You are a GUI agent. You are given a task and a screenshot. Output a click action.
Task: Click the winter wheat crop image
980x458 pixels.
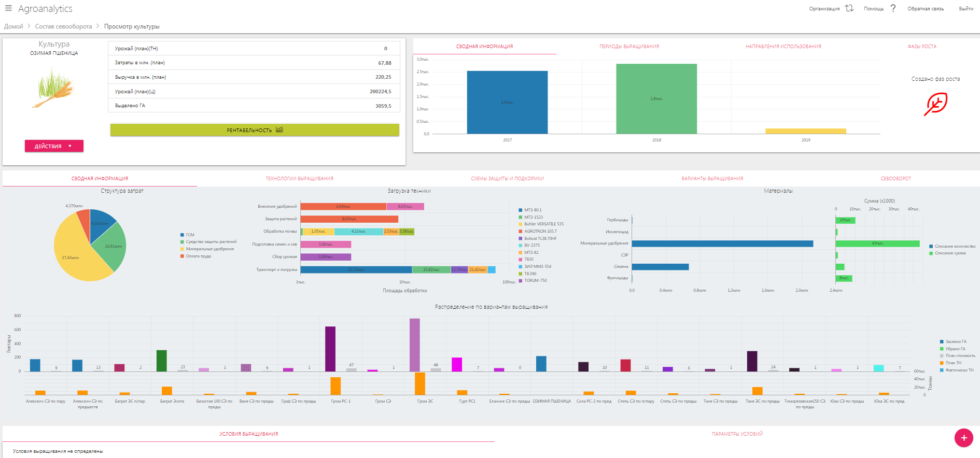[x=54, y=88]
